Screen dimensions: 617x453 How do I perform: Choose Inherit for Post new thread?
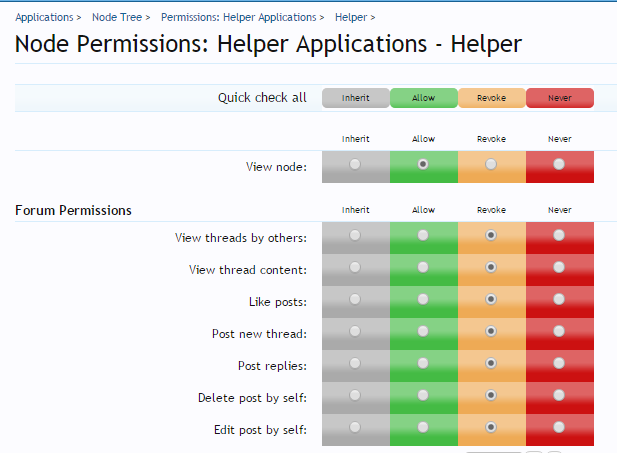click(355, 332)
